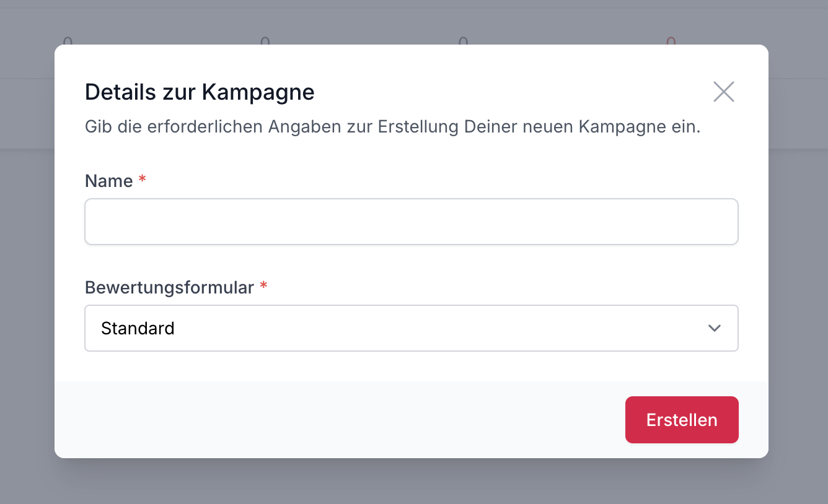The height and width of the screenshot is (504, 828).
Task: Click the red asterisk beside Name
Action: pos(143,180)
